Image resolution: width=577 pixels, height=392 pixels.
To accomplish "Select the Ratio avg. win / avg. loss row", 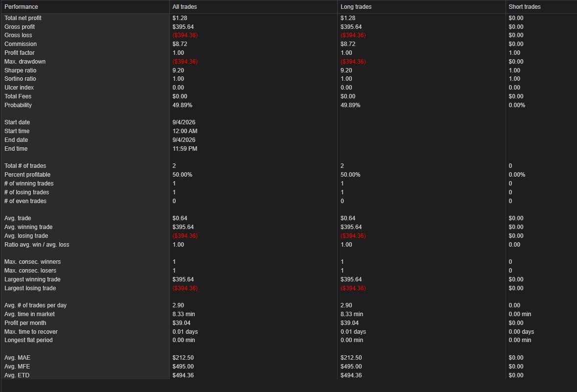I will pyautogui.click(x=289, y=245).
